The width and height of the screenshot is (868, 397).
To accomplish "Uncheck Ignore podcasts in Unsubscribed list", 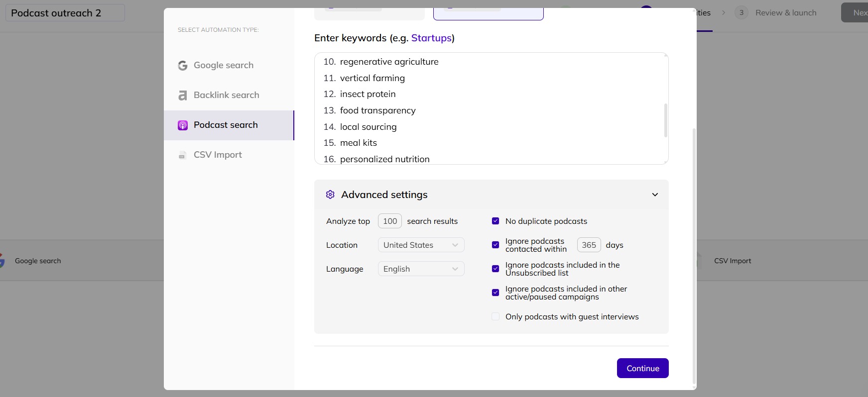I will pos(496,269).
